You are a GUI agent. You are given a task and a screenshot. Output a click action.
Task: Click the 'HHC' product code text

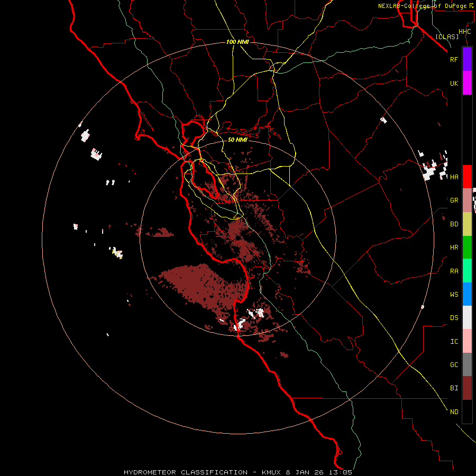click(464, 32)
